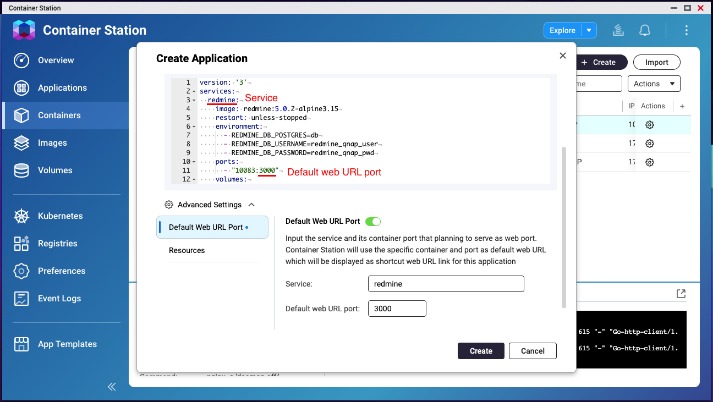This screenshot has width=713, height=402.
Task: Open Event Logs from the sidebar
Action: coord(20,298)
